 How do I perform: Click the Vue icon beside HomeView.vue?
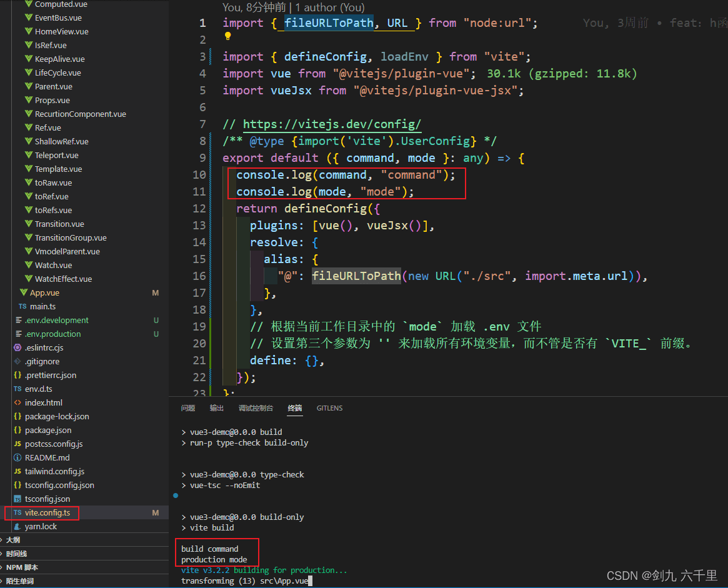(x=29, y=31)
